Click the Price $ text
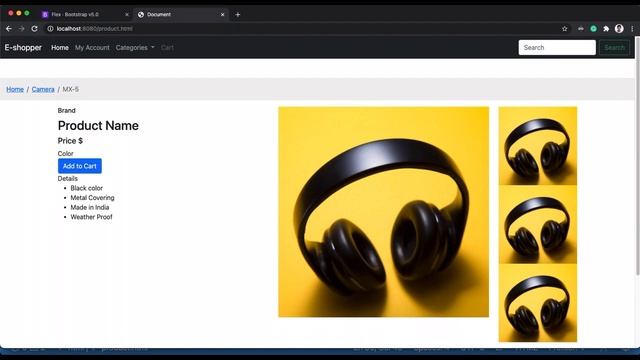Image resolution: width=640 pixels, height=360 pixels. [x=70, y=141]
